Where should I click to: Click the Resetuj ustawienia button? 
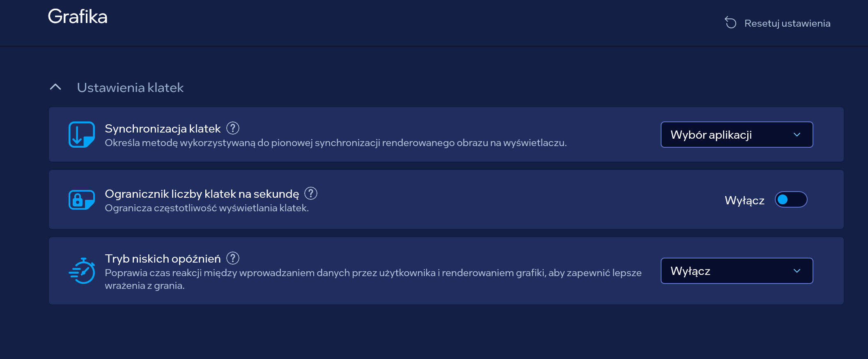787,23
